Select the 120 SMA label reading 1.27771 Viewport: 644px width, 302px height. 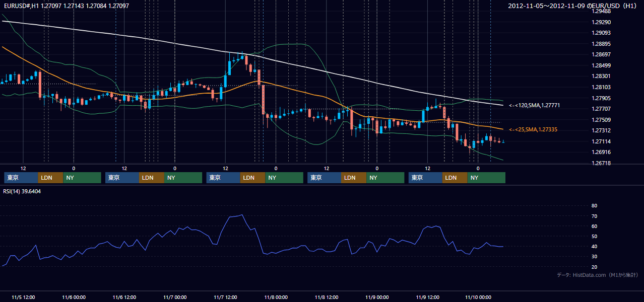click(x=535, y=105)
